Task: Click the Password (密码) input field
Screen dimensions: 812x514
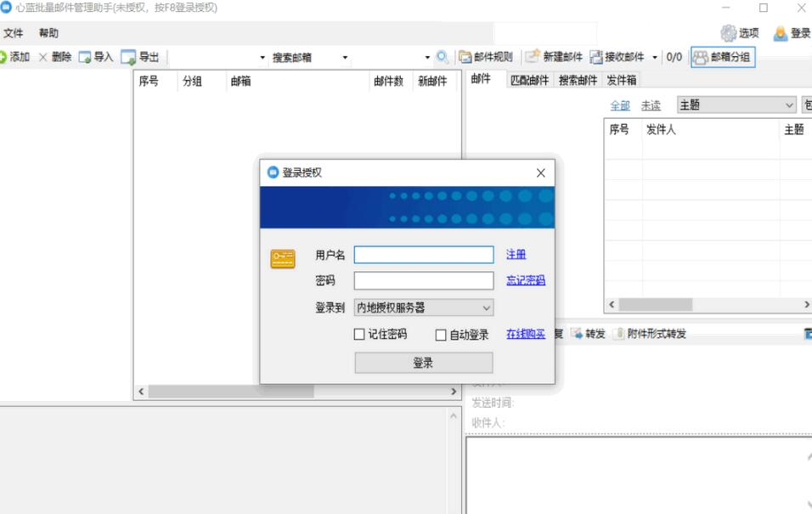Action: coord(424,281)
